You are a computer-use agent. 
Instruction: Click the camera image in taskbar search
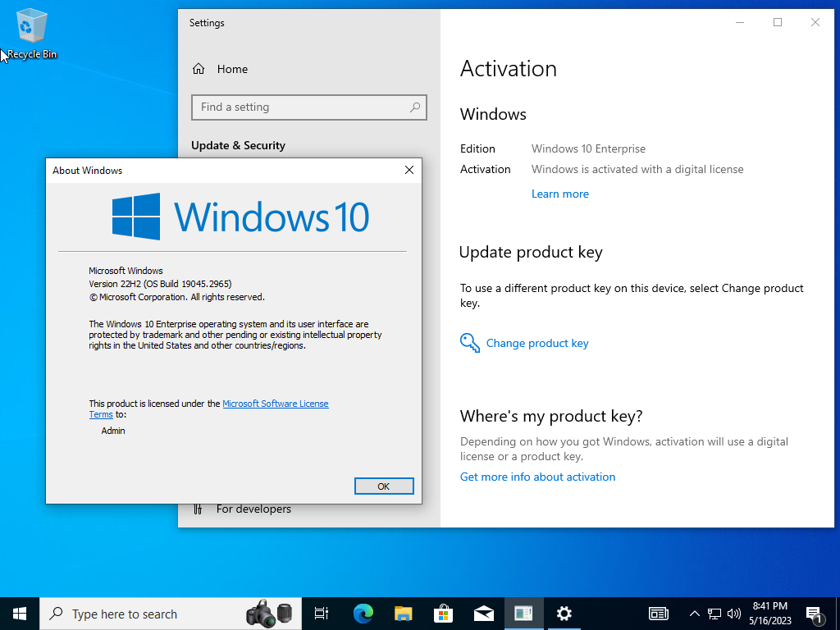[x=269, y=614]
